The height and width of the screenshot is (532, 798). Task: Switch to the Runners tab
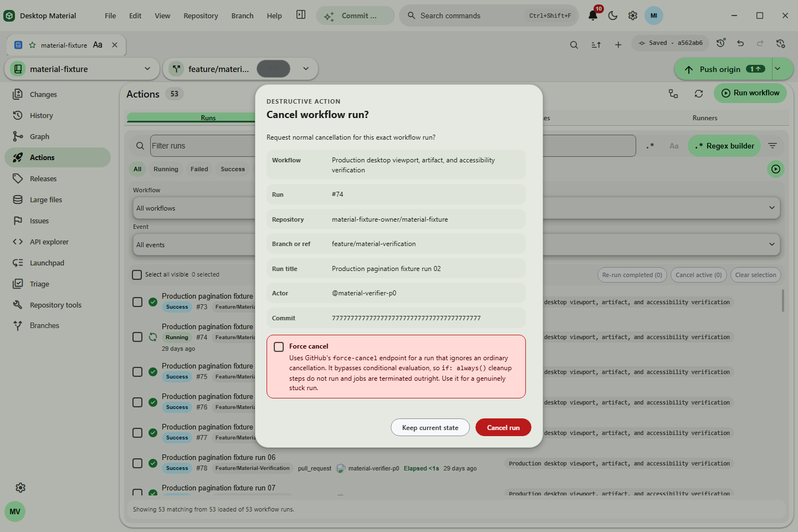(705, 118)
